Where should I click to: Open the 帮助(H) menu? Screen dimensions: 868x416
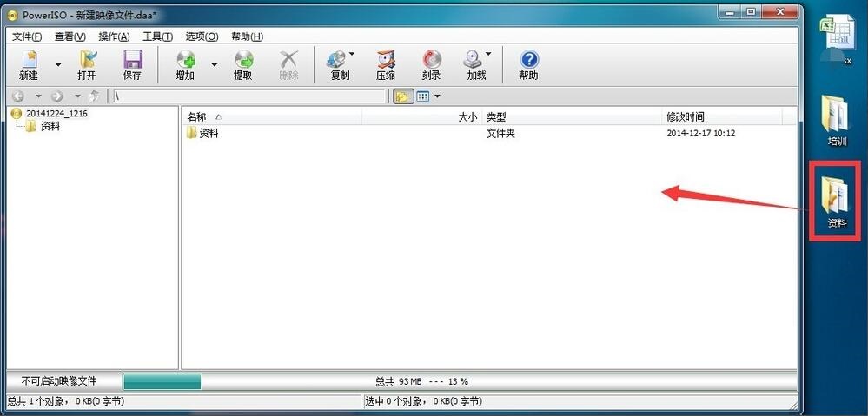click(247, 36)
